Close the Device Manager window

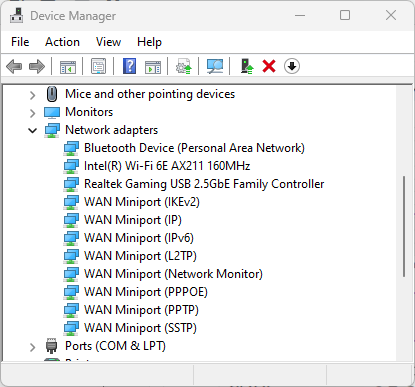tap(391, 15)
